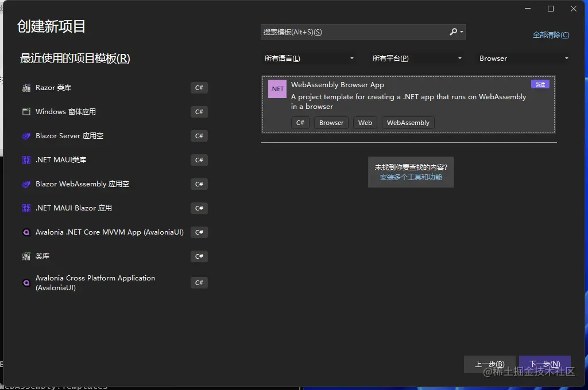Image resolution: width=588 pixels, height=390 pixels.
Task: Focus the 搜索模板 search input field
Action: click(354, 32)
